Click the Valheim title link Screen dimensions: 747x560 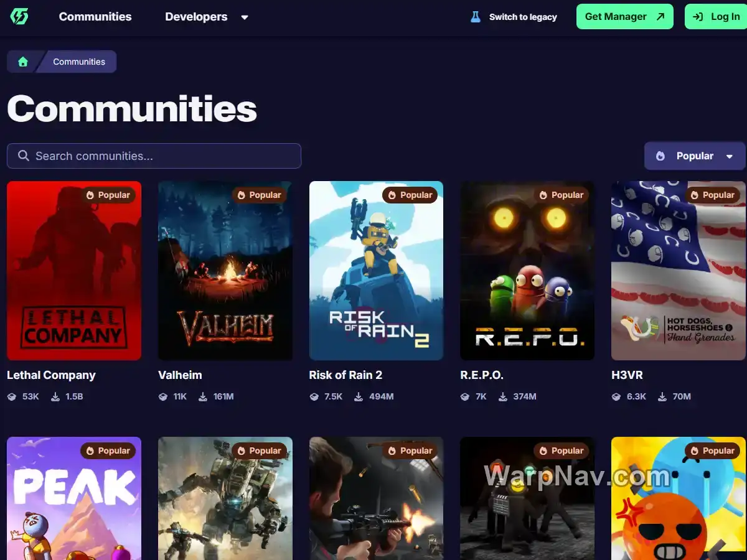tap(180, 375)
